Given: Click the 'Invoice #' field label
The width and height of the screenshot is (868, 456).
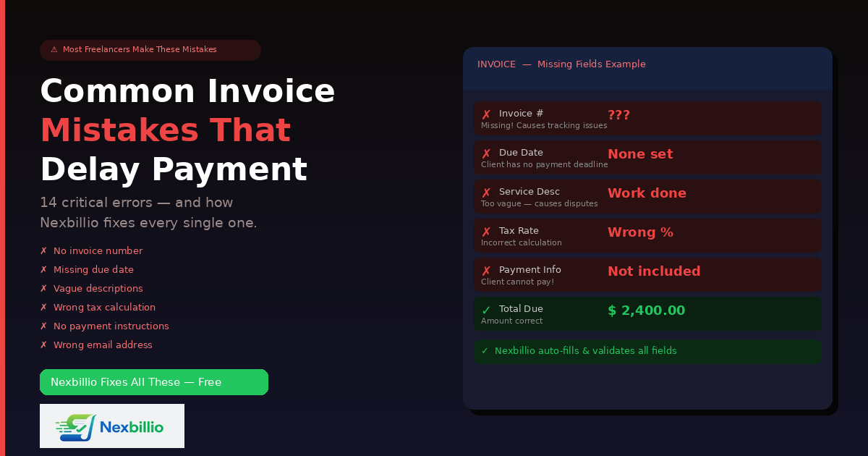Looking at the screenshot, I should 522,114.
